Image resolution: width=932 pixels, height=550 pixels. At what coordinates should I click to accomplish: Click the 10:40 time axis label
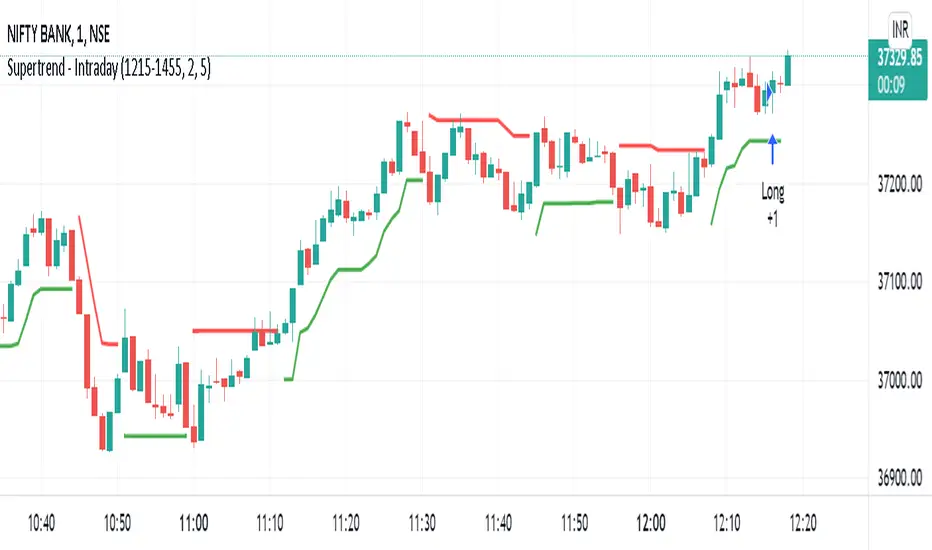click(41, 523)
